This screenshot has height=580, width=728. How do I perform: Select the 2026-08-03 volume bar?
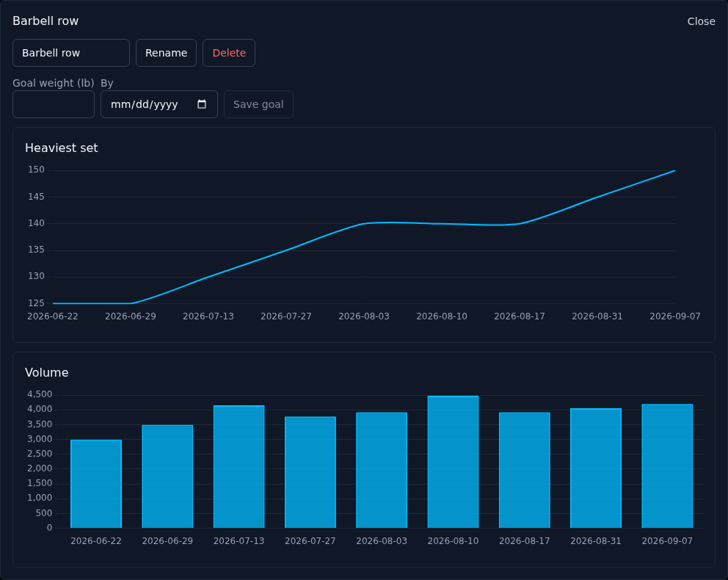point(382,471)
